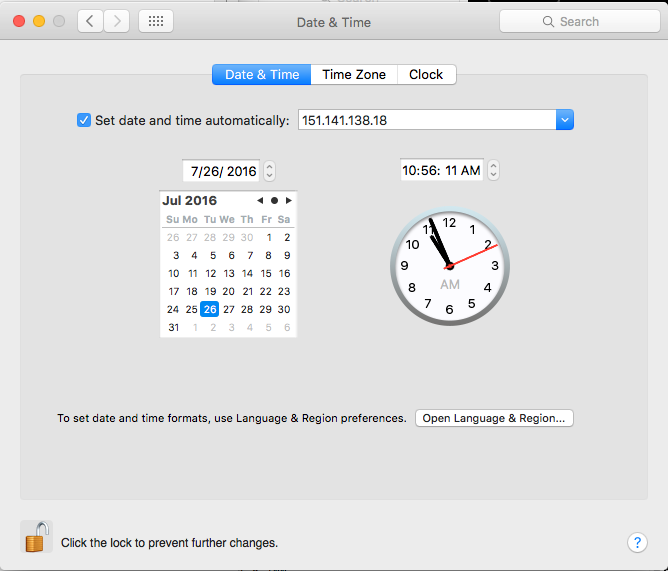The height and width of the screenshot is (571, 668).
Task: Click the time field stepper arrows
Action: [x=493, y=171]
